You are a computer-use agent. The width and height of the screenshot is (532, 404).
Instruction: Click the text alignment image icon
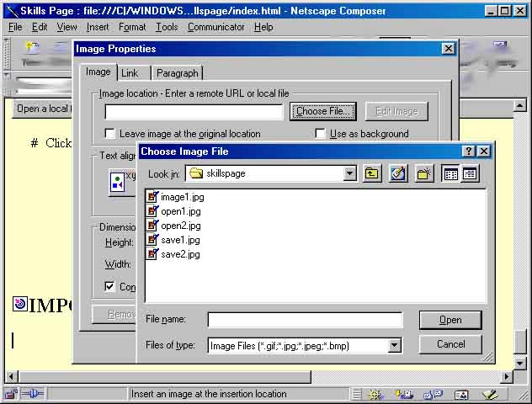(117, 182)
